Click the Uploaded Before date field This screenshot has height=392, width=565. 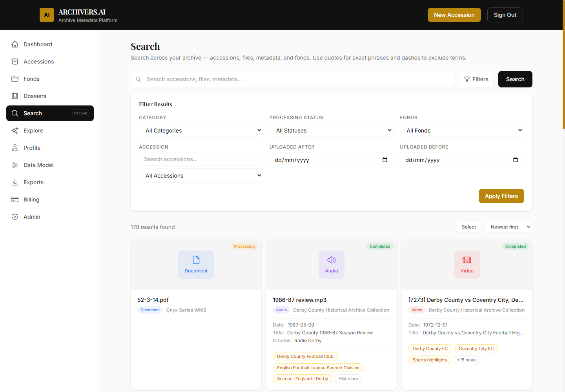pos(462,160)
